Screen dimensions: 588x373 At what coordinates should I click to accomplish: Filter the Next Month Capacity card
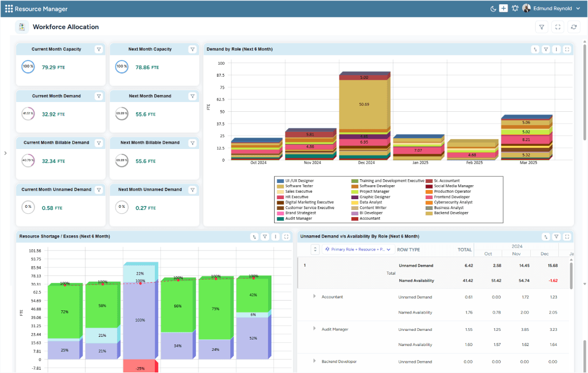click(x=193, y=49)
